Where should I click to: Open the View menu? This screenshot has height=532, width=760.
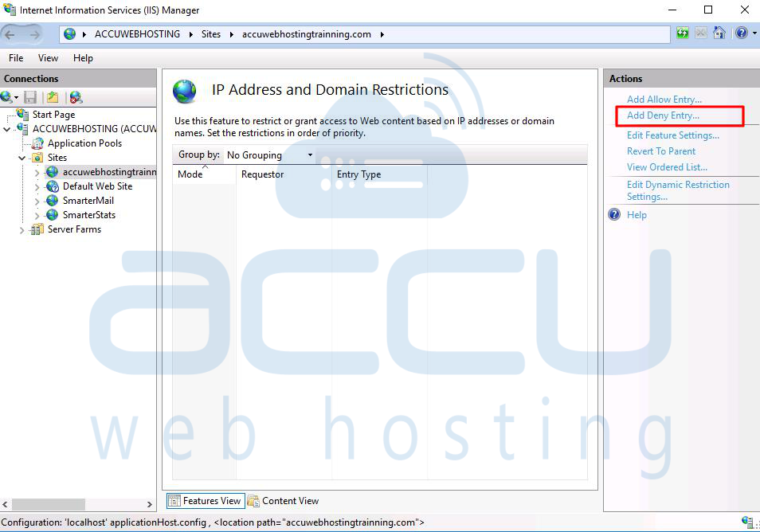point(48,57)
